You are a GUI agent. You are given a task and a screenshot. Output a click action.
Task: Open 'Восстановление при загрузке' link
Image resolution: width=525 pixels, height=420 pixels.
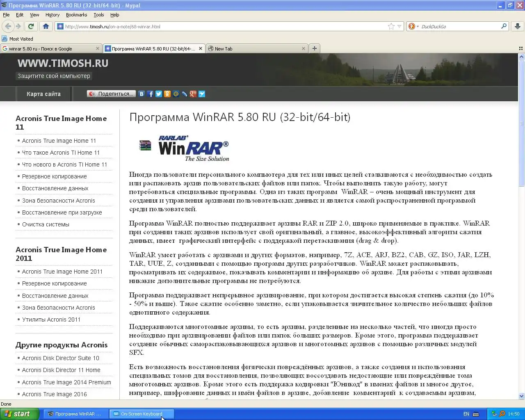point(62,212)
